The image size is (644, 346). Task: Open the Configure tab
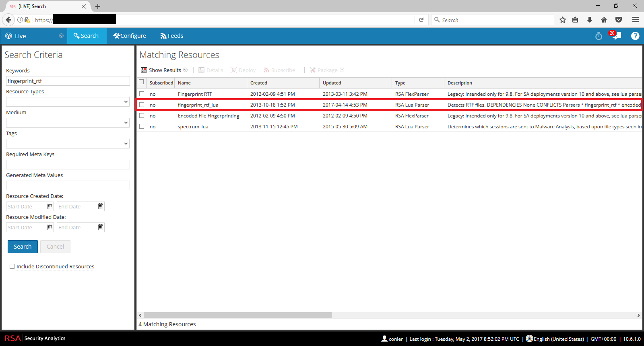click(130, 36)
